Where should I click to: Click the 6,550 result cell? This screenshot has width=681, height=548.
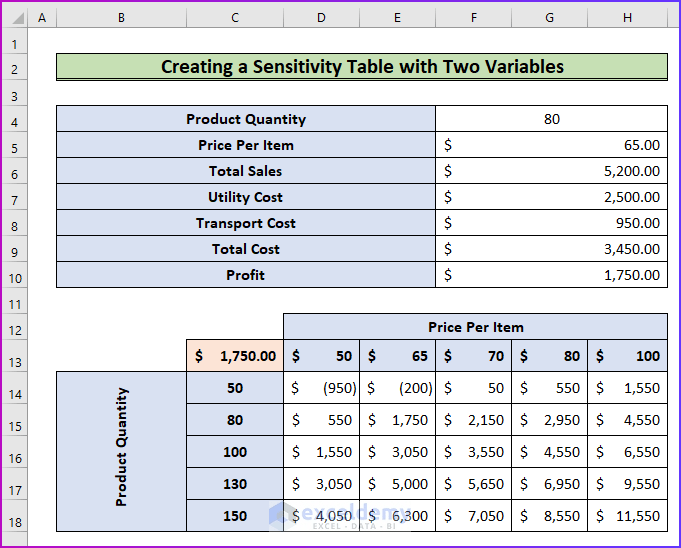pyautogui.click(x=627, y=452)
